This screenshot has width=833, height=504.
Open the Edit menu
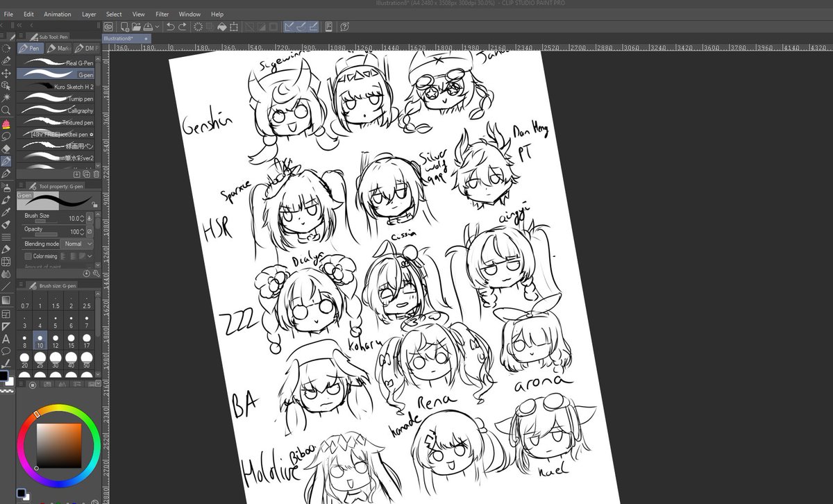click(28, 14)
